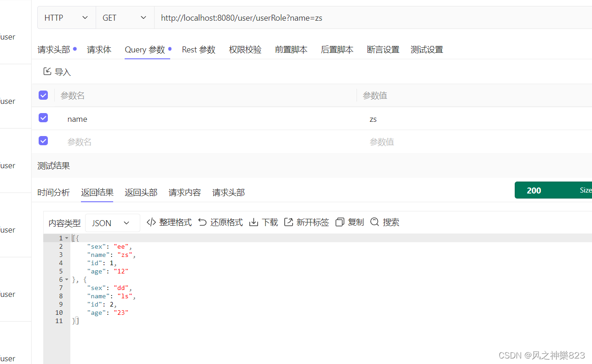The image size is (592, 364).
Task: Open the 返回头部 response headers tab
Action: (141, 192)
